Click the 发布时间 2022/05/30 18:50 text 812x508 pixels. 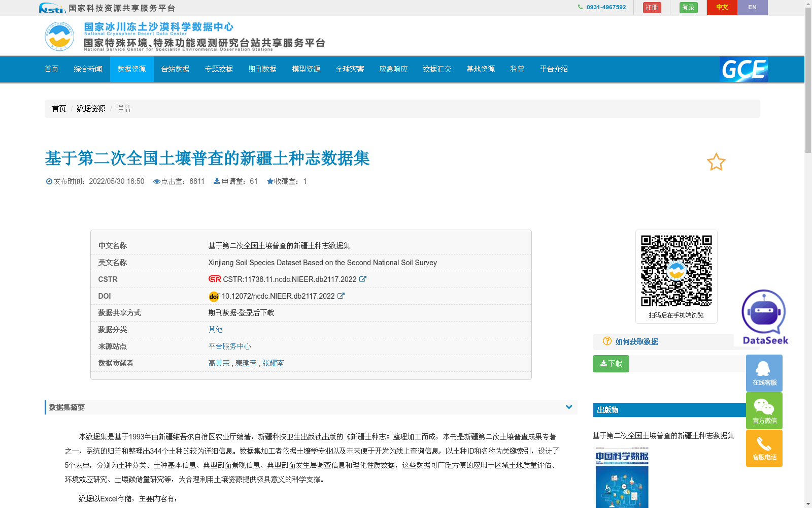pyautogui.click(x=95, y=181)
